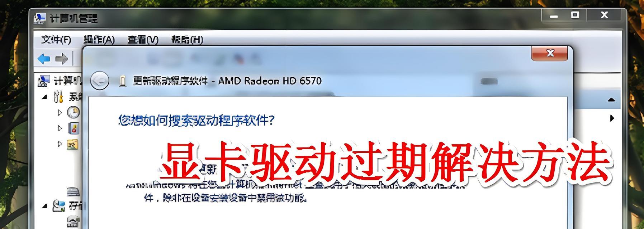Open the 查看(V) menu
The height and width of the screenshot is (229, 644).
143,40
